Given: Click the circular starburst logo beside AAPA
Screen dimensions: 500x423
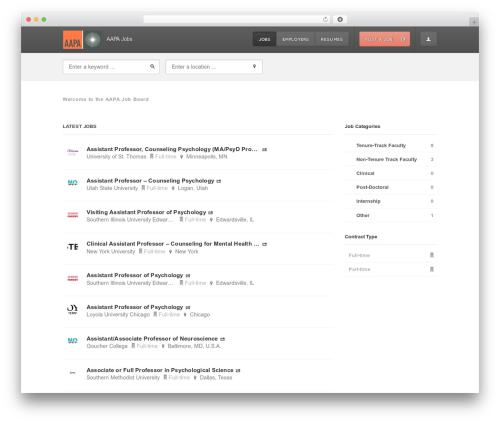Looking at the screenshot, I should 93,40.
